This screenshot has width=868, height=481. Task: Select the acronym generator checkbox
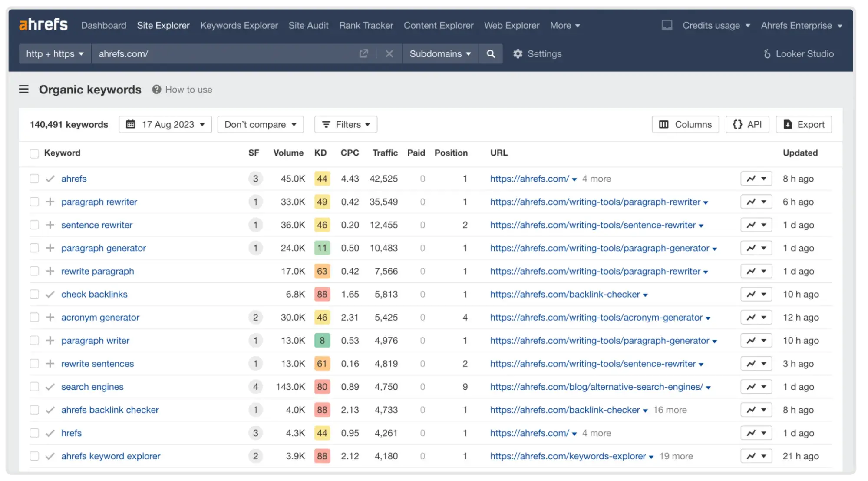tap(34, 317)
